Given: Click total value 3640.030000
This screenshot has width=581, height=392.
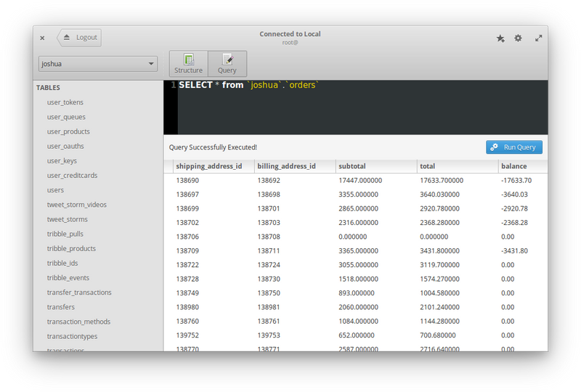Looking at the screenshot, I should coord(439,195).
